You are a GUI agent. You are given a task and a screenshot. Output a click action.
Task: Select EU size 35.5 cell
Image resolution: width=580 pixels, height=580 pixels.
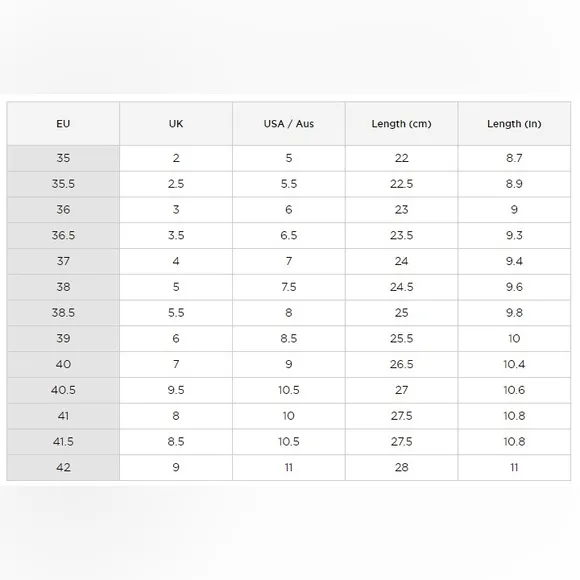tap(63, 184)
